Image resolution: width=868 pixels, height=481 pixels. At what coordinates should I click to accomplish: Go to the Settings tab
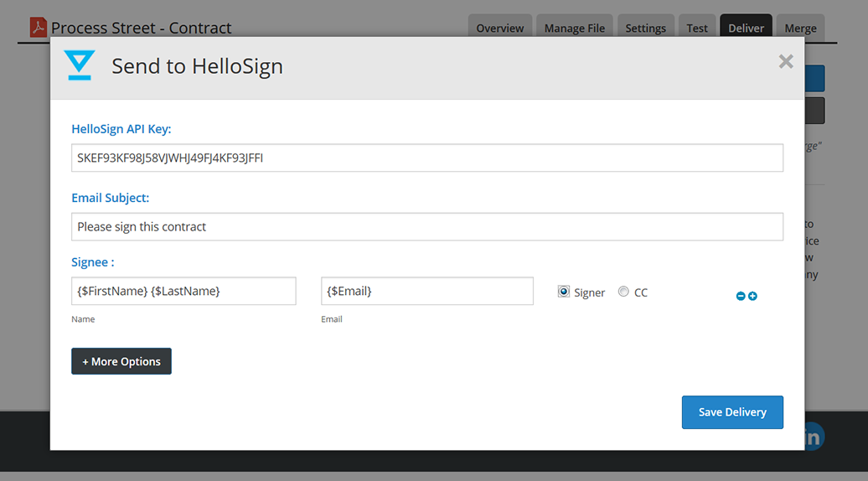(645, 28)
